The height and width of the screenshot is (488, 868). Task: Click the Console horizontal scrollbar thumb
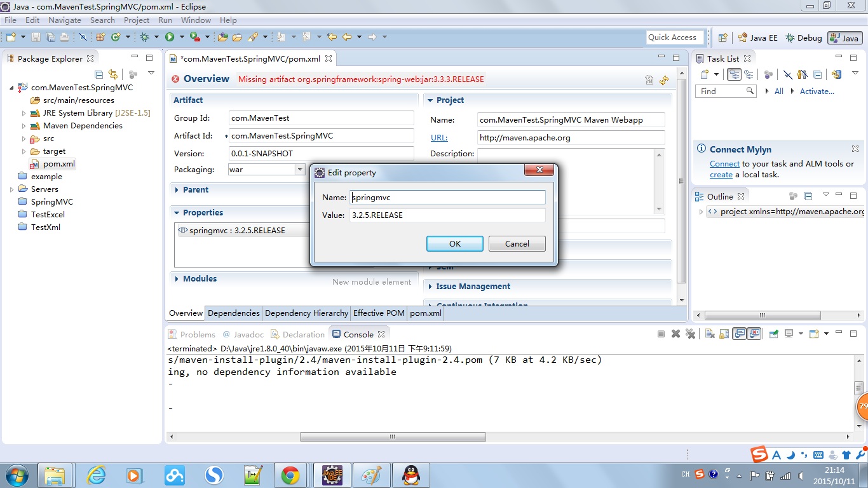click(393, 437)
